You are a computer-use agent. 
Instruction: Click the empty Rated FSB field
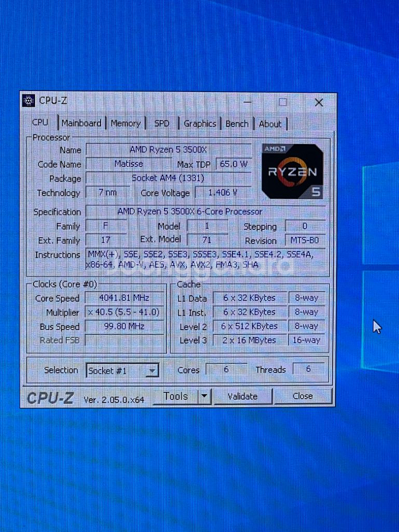[124, 340]
